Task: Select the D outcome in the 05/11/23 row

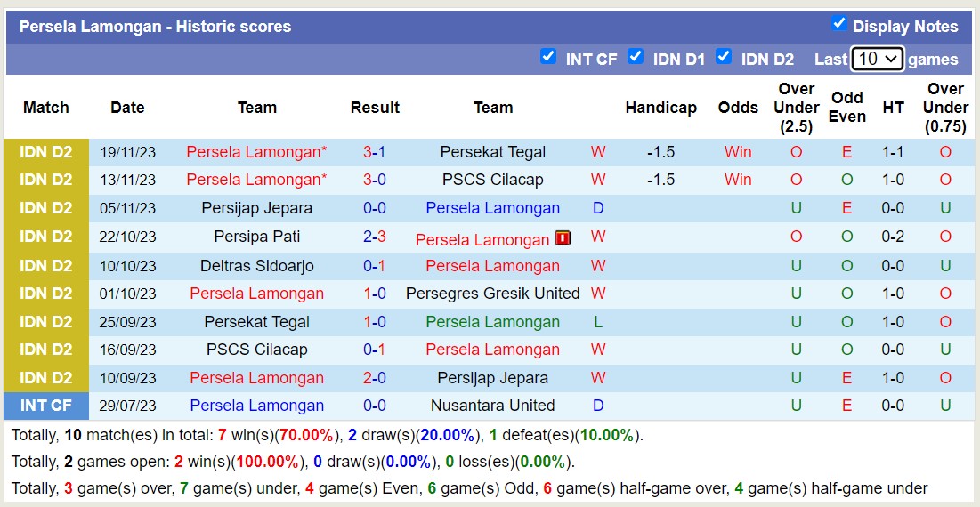Action: (598, 208)
